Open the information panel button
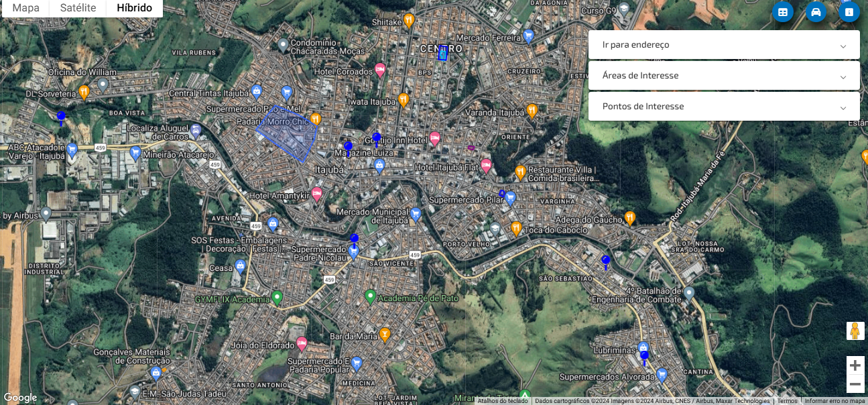Viewport: 868px width, 405px height. [849, 12]
